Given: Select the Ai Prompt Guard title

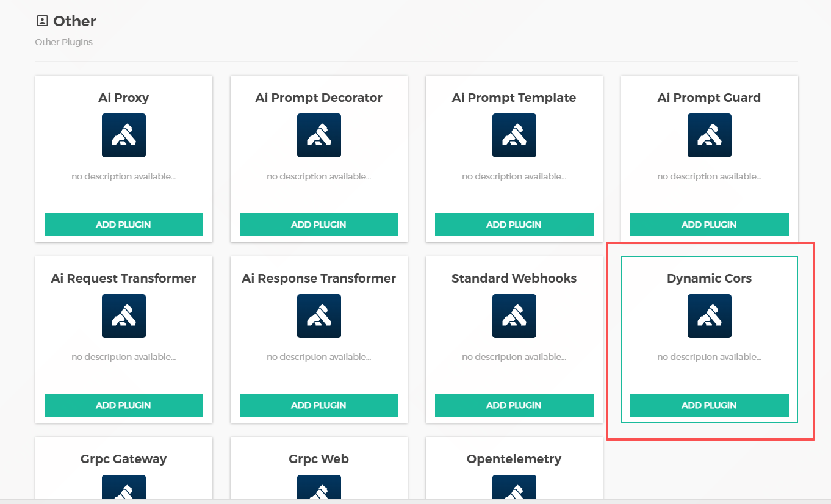Looking at the screenshot, I should (710, 98).
